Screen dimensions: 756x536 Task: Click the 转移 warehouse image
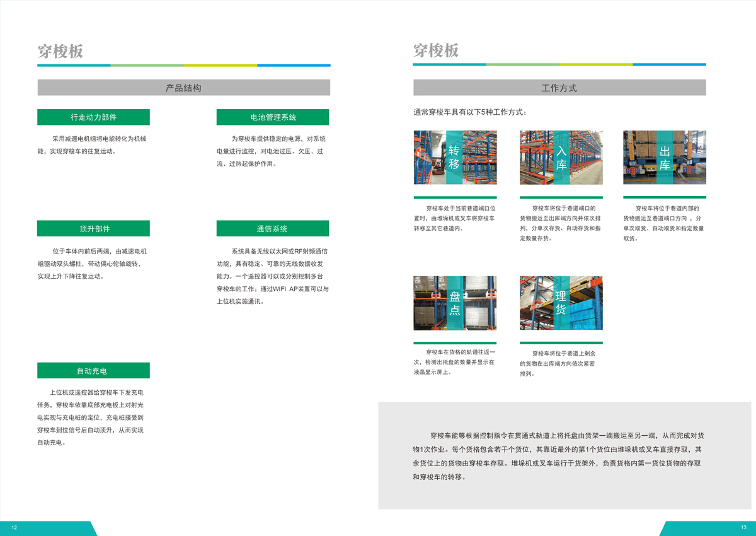click(x=455, y=158)
